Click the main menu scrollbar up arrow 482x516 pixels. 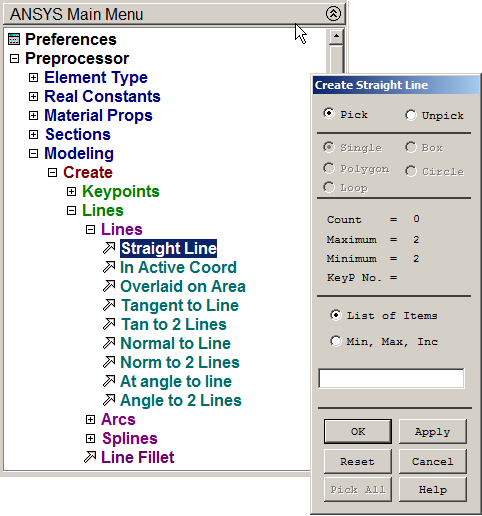pos(336,36)
